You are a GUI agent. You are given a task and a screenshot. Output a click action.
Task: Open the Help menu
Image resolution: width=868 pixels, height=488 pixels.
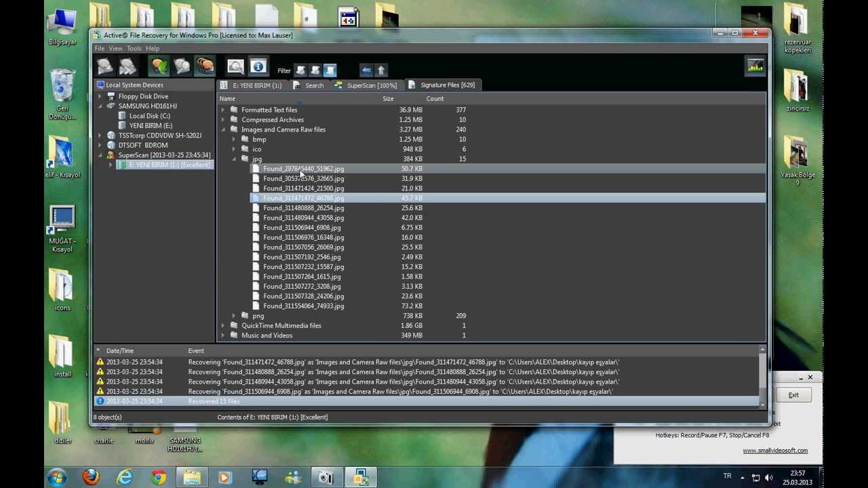point(153,49)
